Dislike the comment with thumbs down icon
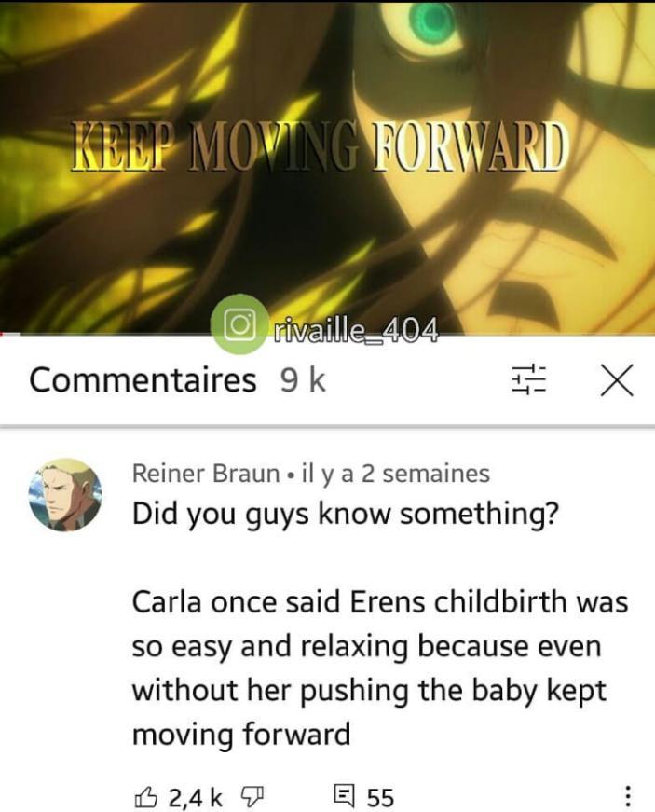Image resolution: width=655 pixels, height=812 pixels. (252, 796)
